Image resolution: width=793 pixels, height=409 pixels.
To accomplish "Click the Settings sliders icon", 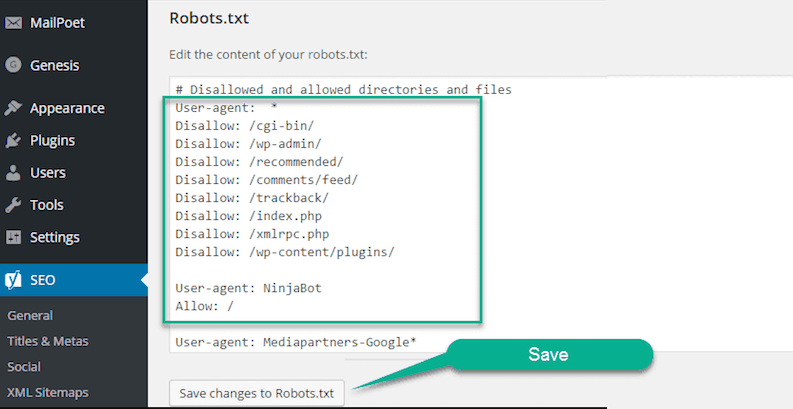I will point(13,237).
